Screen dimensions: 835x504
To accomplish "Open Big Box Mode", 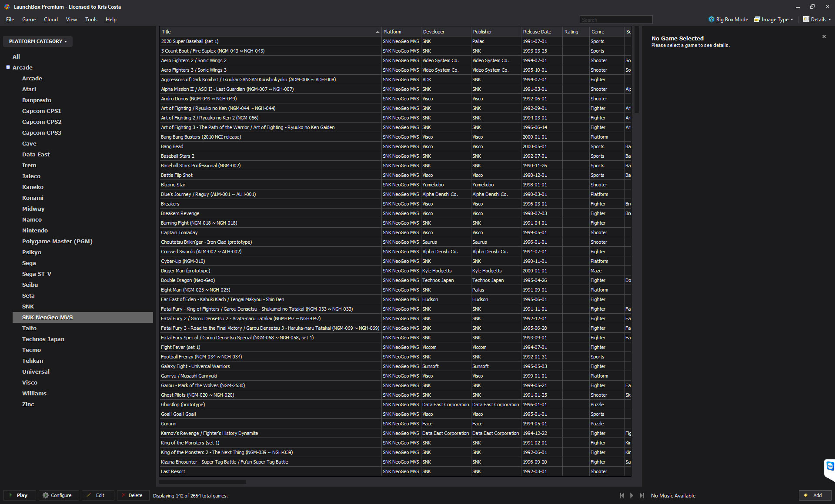I will click(728, 20).
